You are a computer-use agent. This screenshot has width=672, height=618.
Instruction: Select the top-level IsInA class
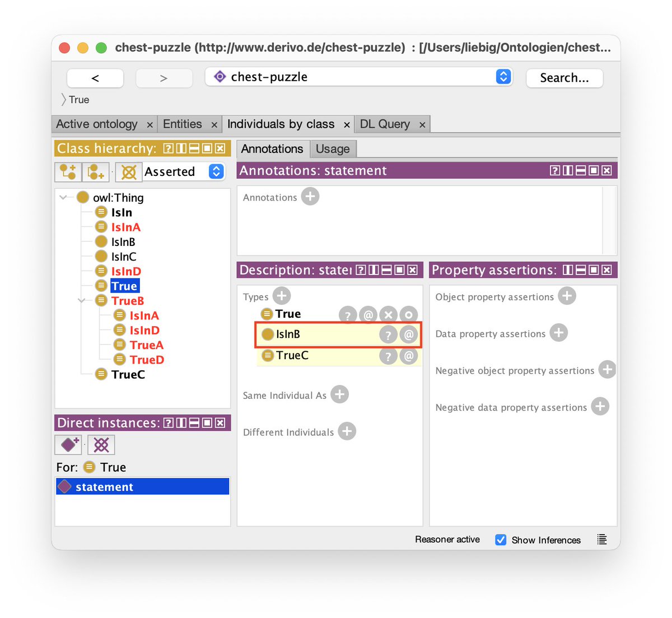tap(126, 227)
